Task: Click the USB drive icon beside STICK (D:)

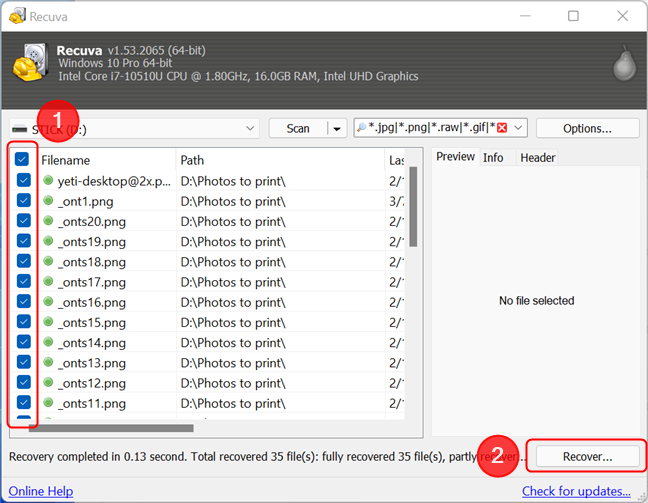Action: 19,129
